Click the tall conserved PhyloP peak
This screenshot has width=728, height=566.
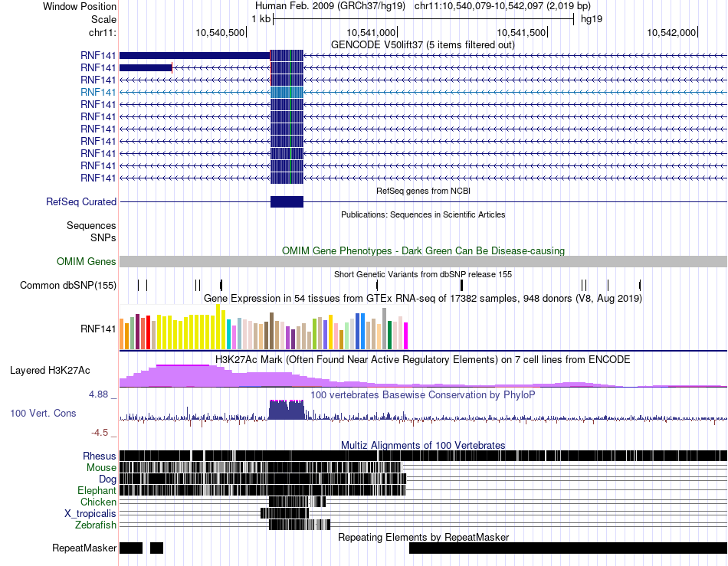tap(287, 410)
